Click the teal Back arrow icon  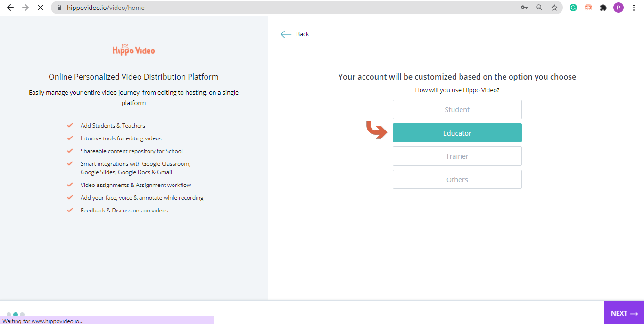coord(286,34)
